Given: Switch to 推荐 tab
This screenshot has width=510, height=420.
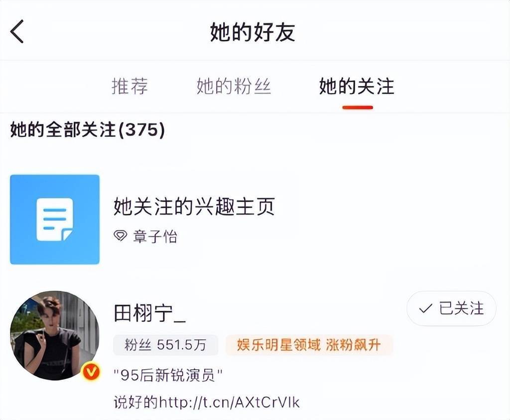Looking at the screenshot, I should click(x=130, y=86).
